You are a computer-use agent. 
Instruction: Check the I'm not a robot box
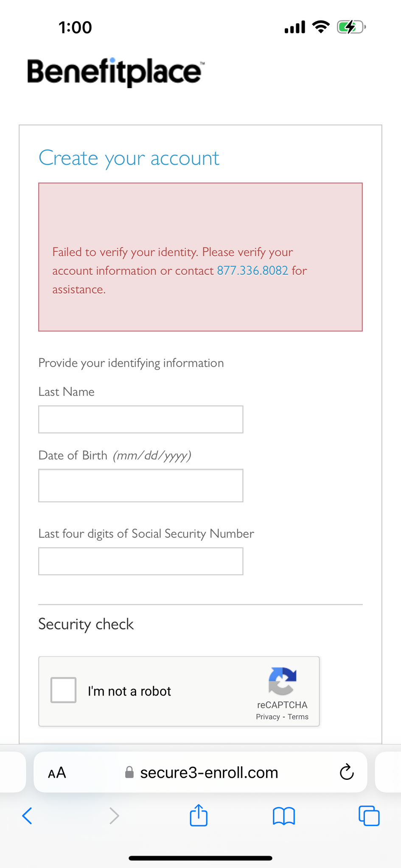(x=63, y=690)
